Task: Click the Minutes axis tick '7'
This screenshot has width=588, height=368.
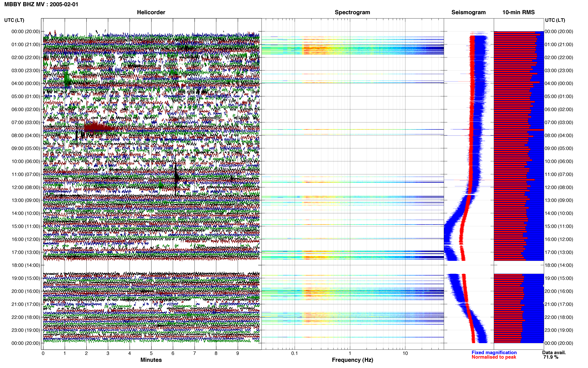Action: 195,353
